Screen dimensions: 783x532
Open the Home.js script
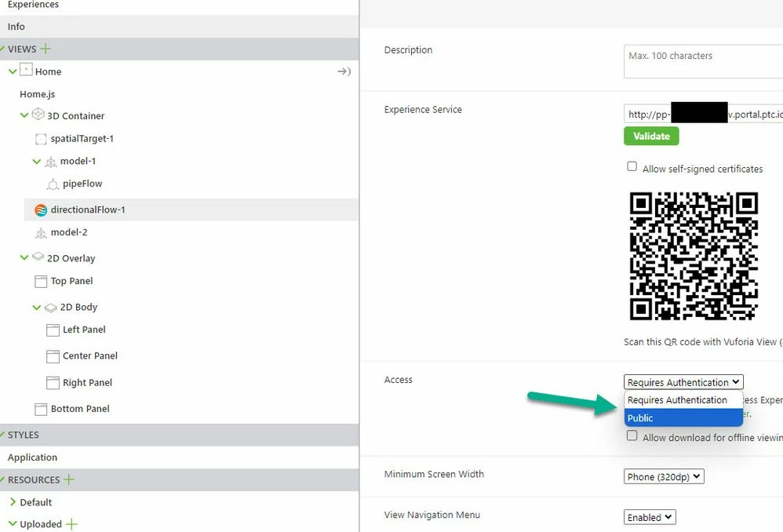coord(38,94)
